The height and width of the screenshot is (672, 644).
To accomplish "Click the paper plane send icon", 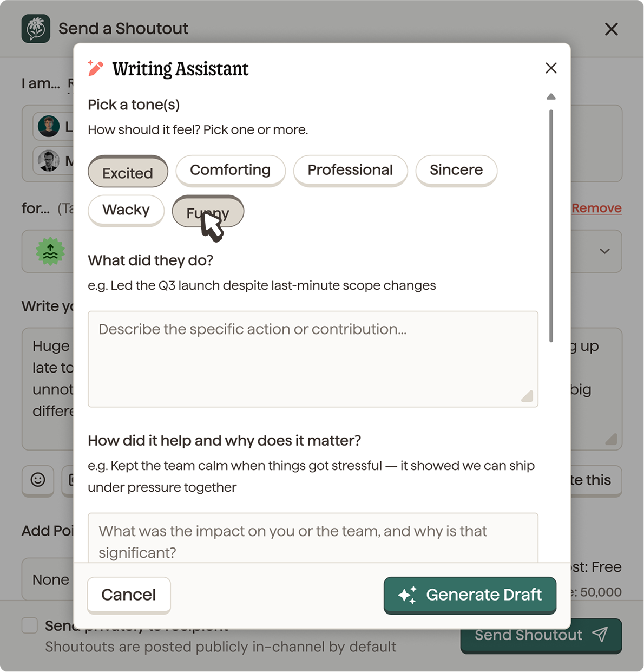I will point(601,635).
